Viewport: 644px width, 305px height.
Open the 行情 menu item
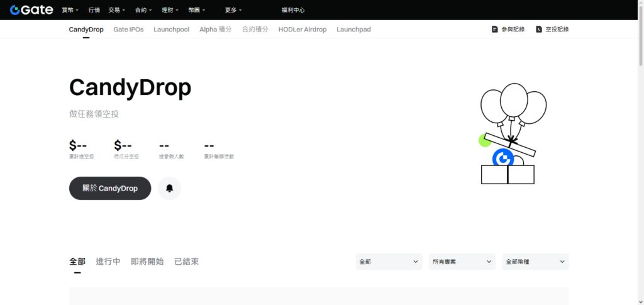click(94, 10)
